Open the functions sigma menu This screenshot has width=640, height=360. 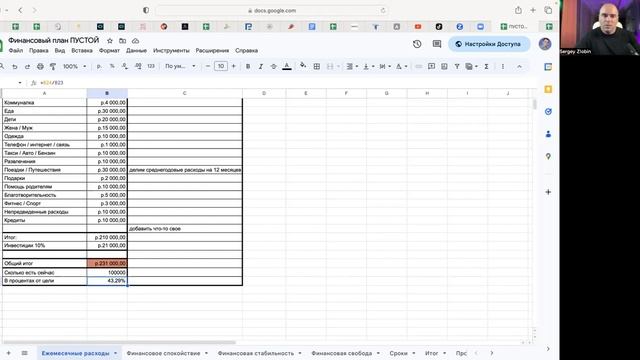(486, 67)
